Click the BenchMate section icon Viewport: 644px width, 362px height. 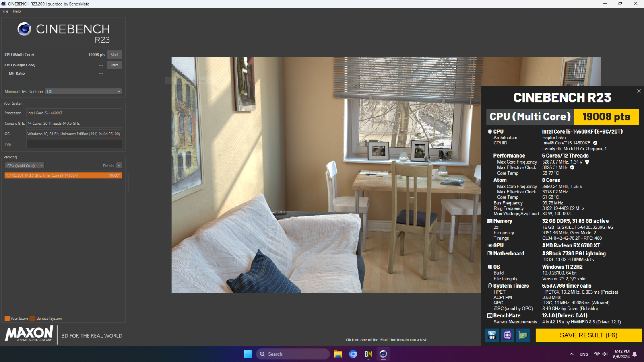pyautogui.click(x=490, y=316)
